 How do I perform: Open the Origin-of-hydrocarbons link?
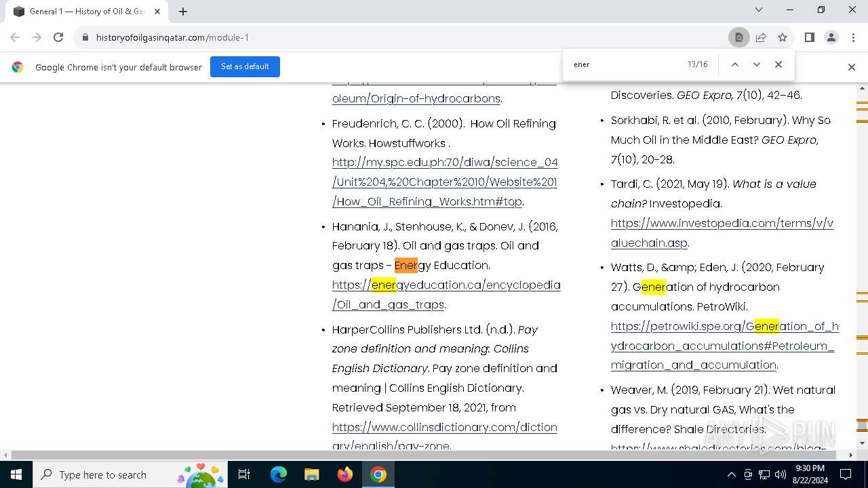tap(416, 98)
